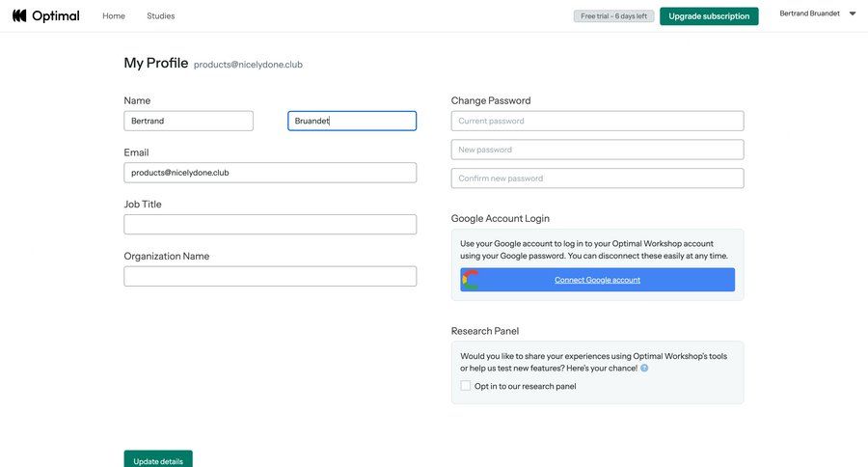
Task: Click the Free trial days left badge
Action: (613, 15)
